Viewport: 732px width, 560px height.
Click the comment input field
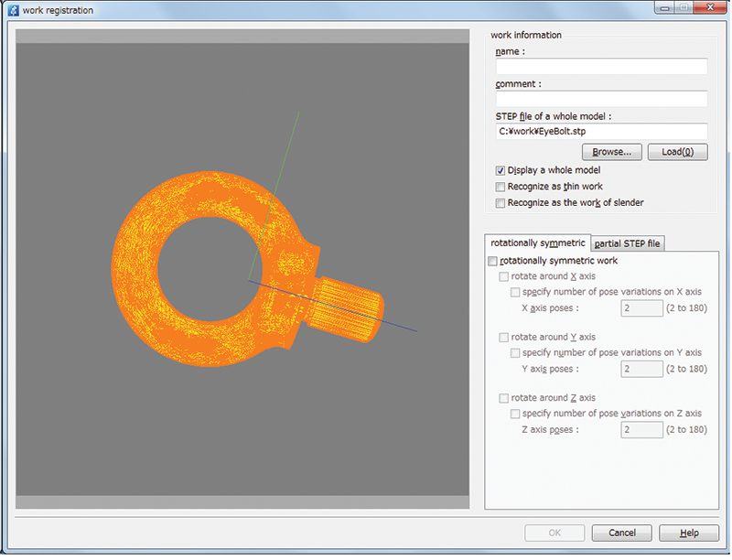pyautogui.click(x=601, y=99)
